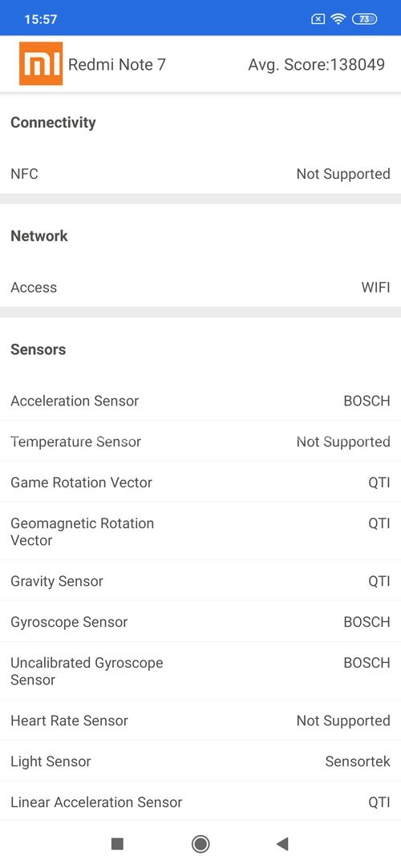
Task: Tap the Acceleration Sensor BOSCH row
Action: coord(200,401)
